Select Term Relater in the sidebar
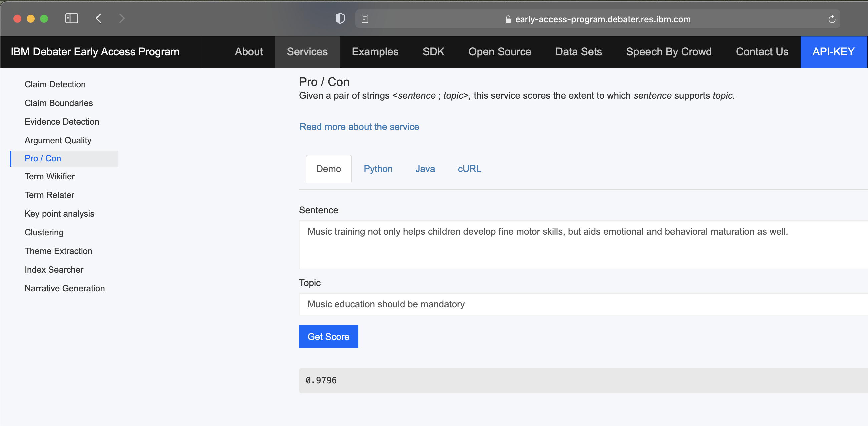The width and height of the screenshot is (868, 426). click(49, 195)
